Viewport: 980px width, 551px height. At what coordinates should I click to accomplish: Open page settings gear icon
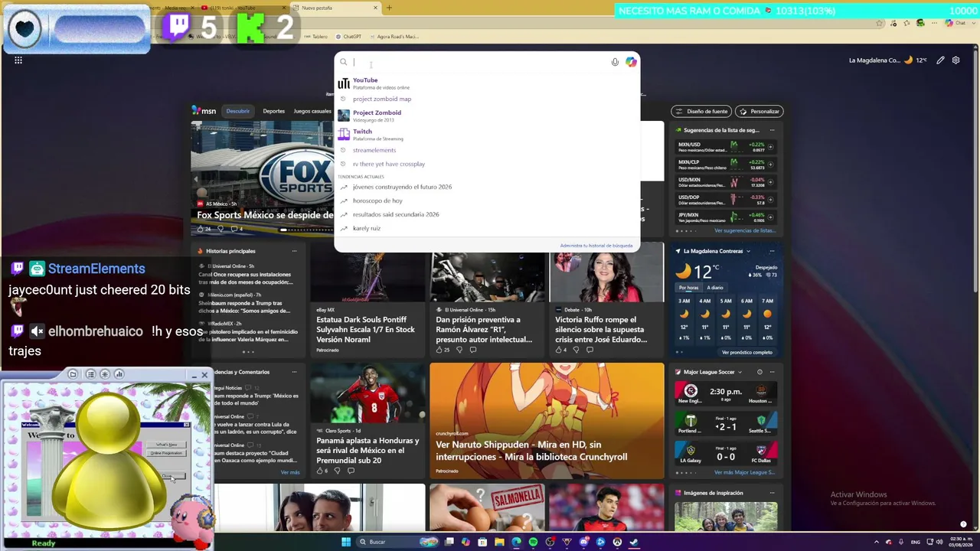[955, 60]
